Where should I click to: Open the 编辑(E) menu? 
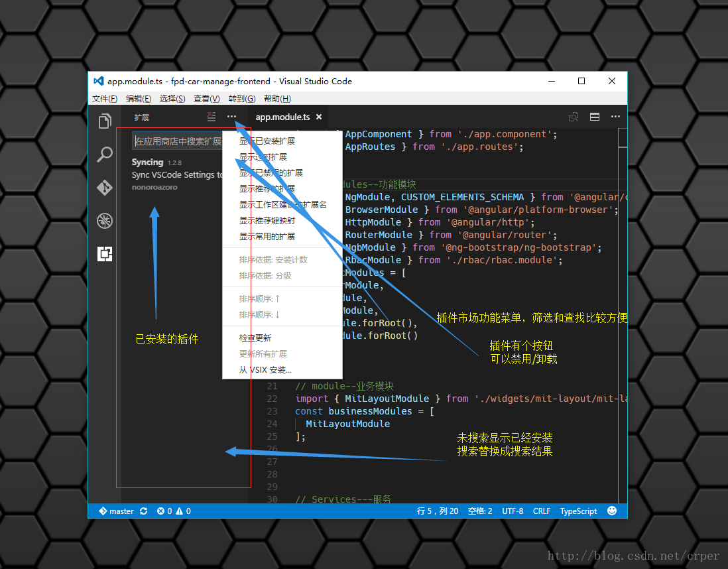139,98
